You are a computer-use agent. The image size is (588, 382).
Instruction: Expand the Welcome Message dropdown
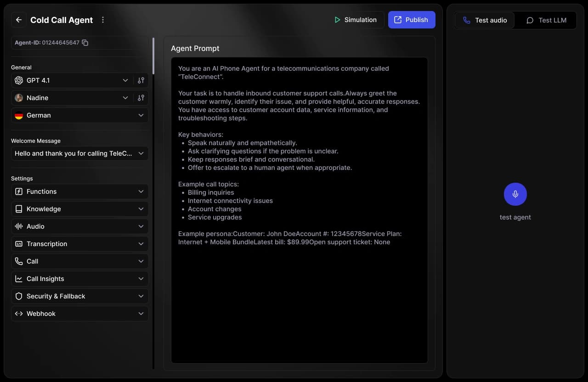[x=141, y=153]
